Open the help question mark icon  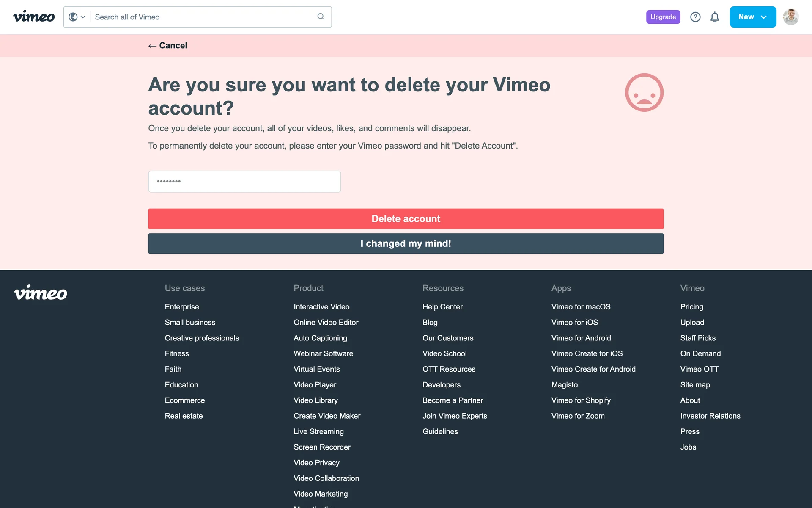point(695,17)
